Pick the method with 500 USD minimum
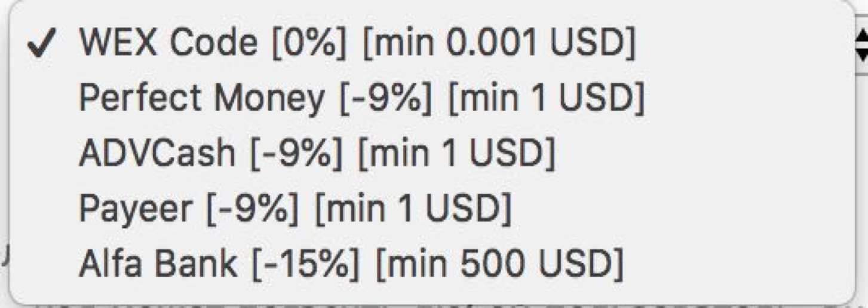868x308 pixels. tap(351, 263)
